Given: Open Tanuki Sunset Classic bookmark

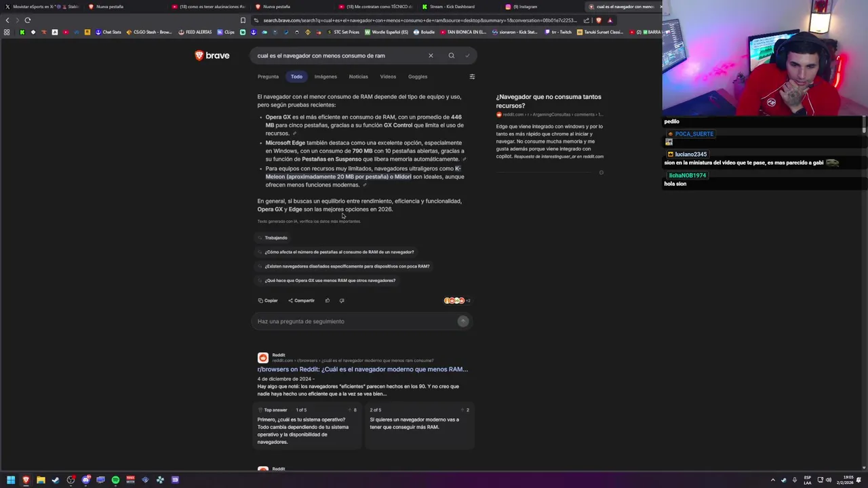Looking at the screenshot, I should coord(601,32).
